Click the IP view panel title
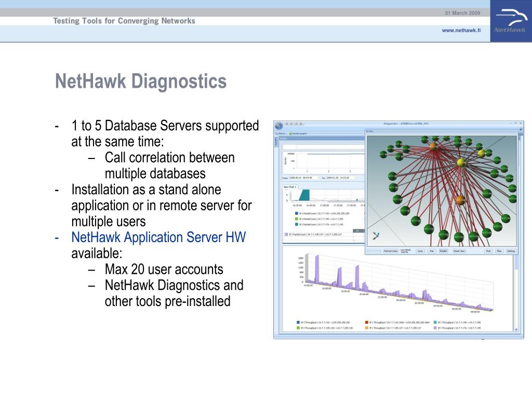The image size is (532, 399). click(369, 131)
